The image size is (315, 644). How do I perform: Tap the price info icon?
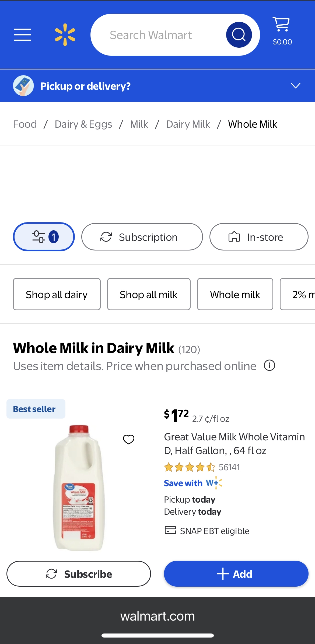click(269, 365)
